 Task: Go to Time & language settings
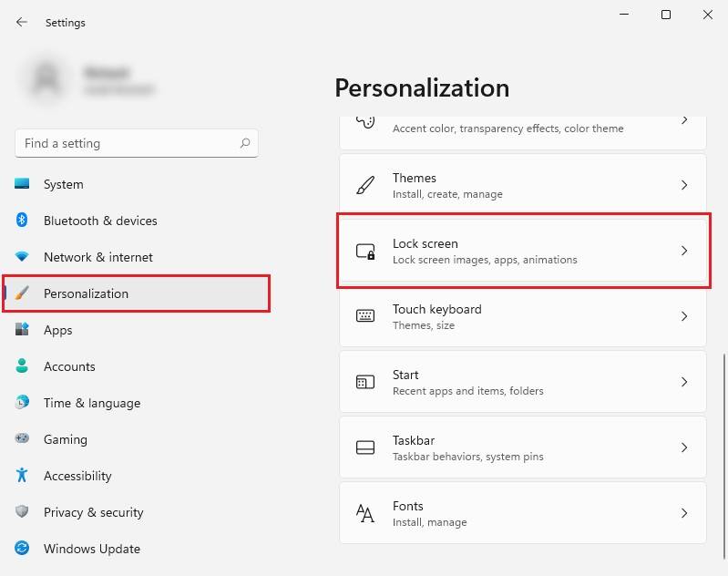point(92,403)
